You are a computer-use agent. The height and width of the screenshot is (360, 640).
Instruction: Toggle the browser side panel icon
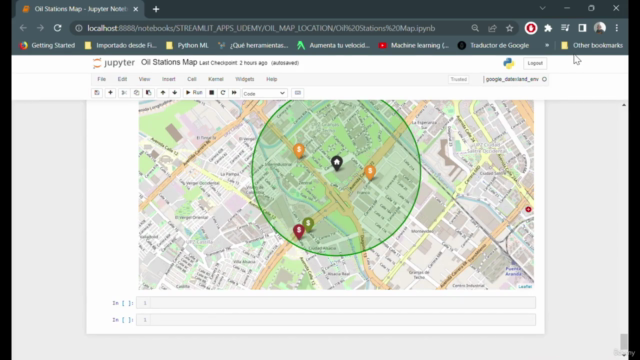tap(582, 28)
